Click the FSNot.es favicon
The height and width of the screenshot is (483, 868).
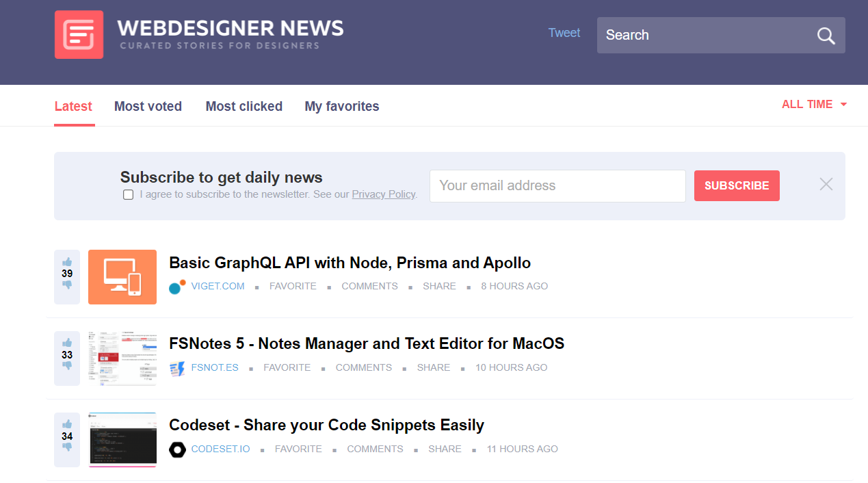click(x=177, y=368)
